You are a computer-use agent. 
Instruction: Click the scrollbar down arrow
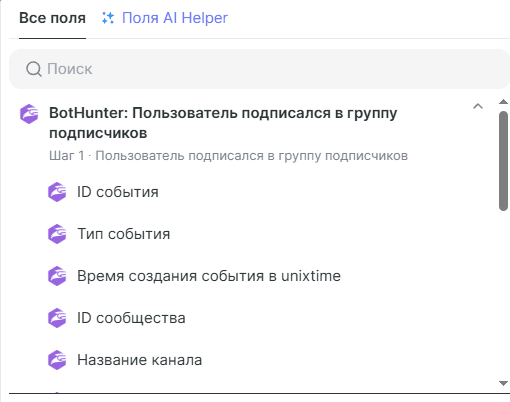pos(503,383)
